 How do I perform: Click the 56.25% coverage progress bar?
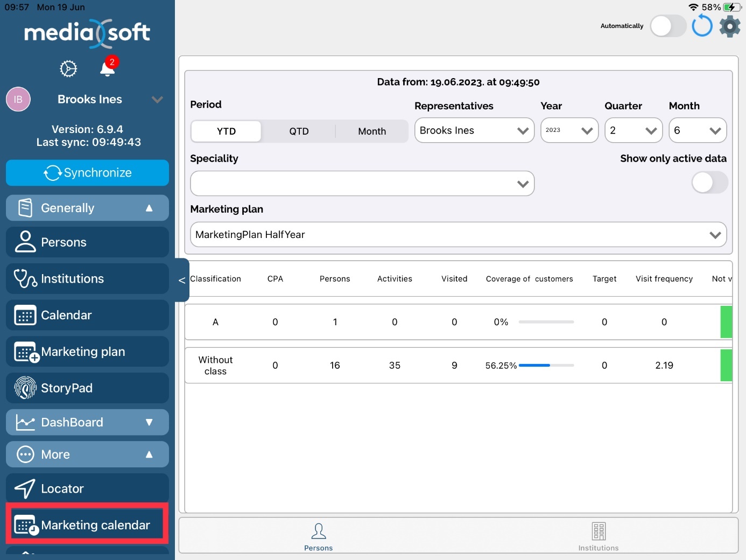546,366
